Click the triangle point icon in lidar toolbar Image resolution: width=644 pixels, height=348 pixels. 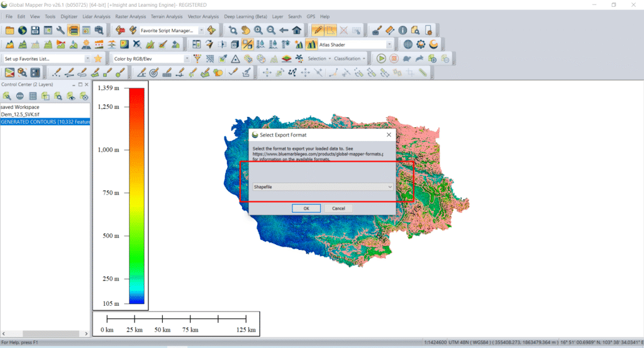click(x=235, y=59)
